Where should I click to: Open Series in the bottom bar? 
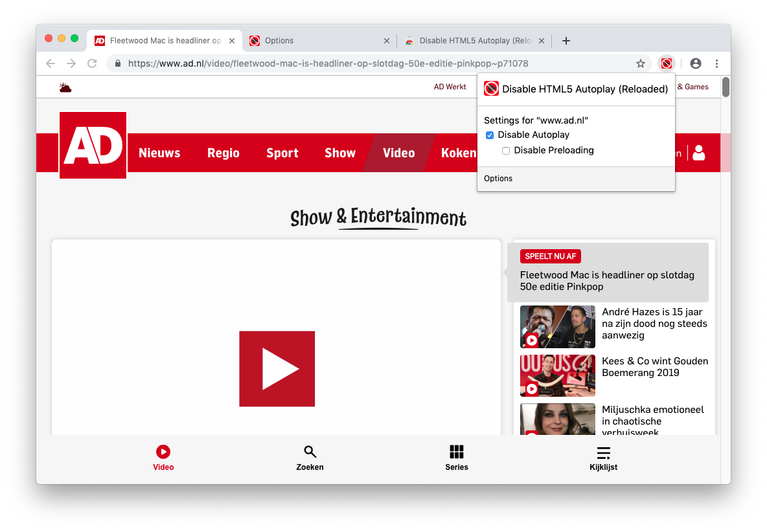tap(457, 458)
